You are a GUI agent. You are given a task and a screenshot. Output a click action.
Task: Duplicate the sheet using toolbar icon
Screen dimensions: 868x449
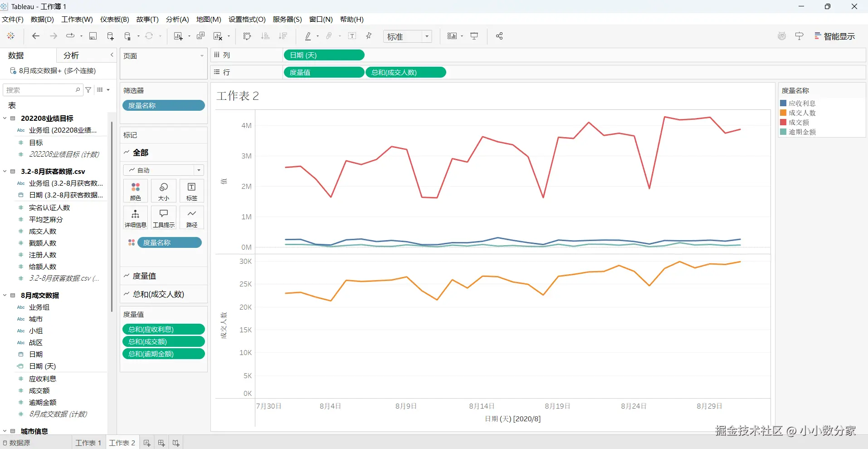(x=200, y=36)
